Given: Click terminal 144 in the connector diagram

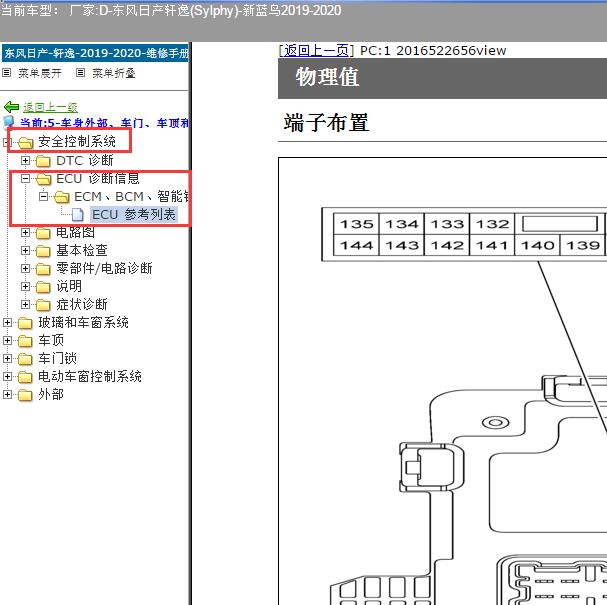Looking at the screenshot, I should (357, 245).
